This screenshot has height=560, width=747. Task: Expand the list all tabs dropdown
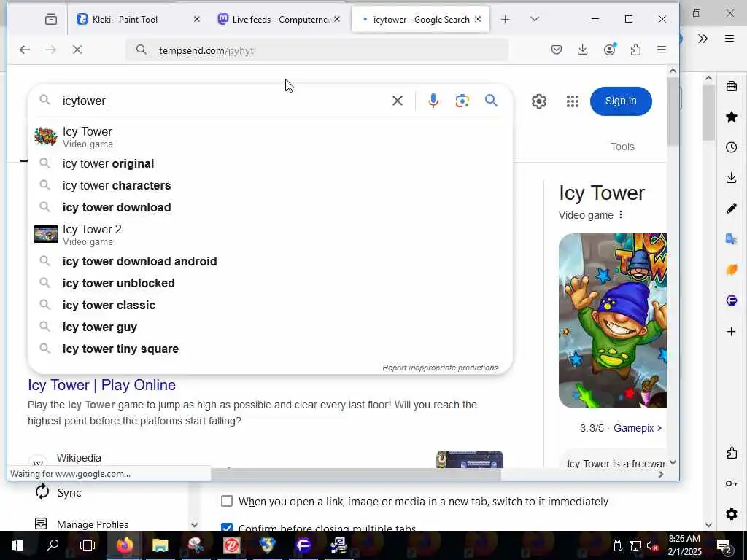(535, 19)
